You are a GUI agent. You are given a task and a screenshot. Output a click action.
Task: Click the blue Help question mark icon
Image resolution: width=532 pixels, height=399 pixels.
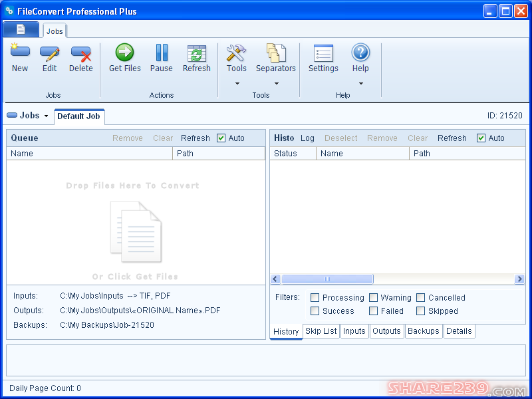[x=360, y=53]
